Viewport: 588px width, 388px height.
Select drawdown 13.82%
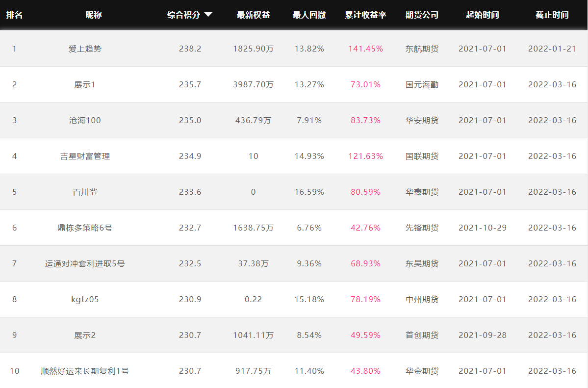coord(309,49)
